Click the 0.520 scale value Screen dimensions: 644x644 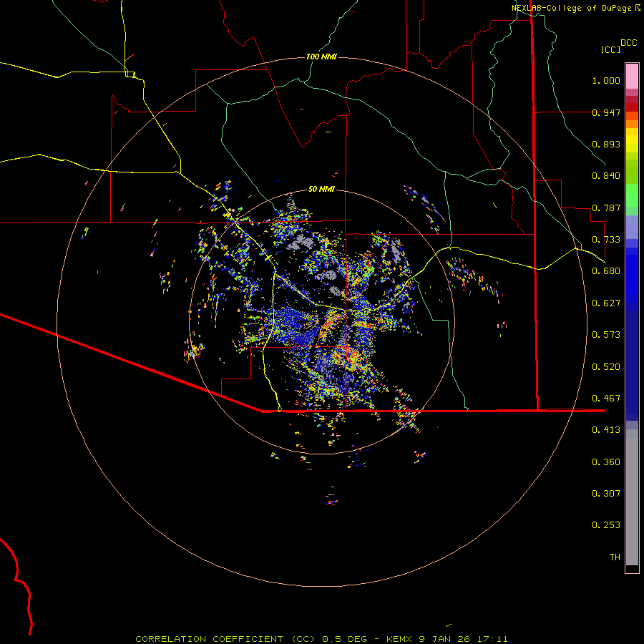606,367
